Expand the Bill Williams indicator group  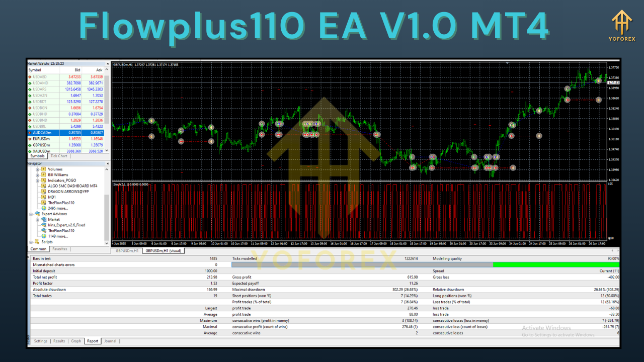pyautogui.click(x=38, y=175)
